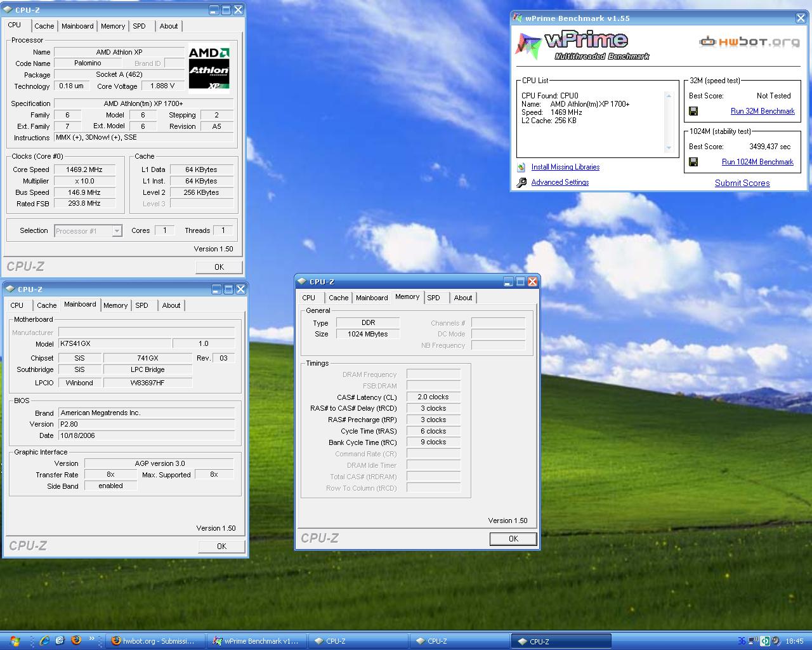812x650 pixels.
Task: Click the system clock showing 18:45
Action: (x=794, y=642)
